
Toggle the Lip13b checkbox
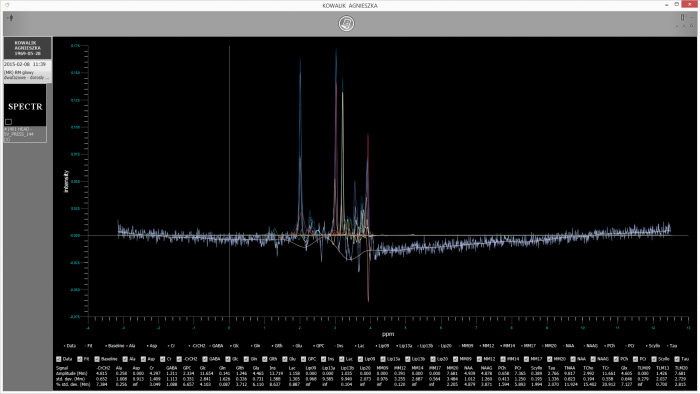[408, 359]
